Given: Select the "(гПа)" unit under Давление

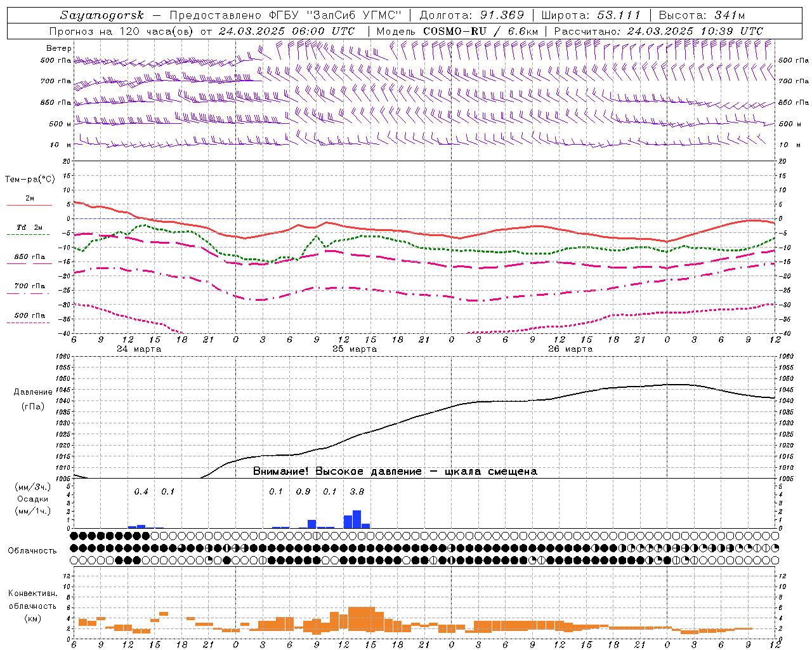Looking at the screenshot, I should coord(33,406).
